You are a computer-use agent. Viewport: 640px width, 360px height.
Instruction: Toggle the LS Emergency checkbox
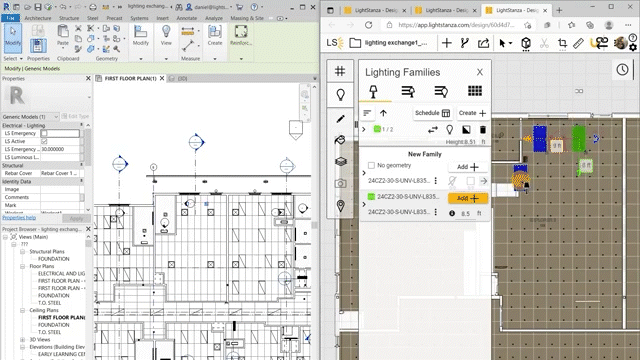(x=44, y=133)
